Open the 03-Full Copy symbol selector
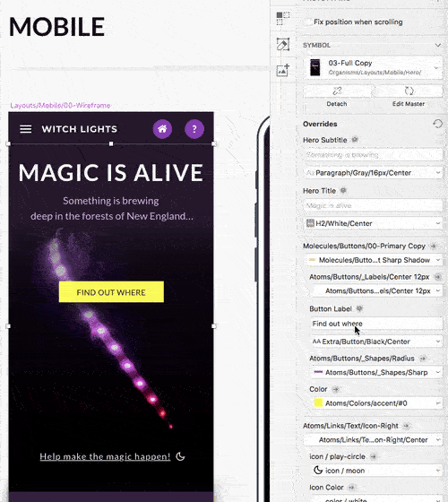 [373, 67]
